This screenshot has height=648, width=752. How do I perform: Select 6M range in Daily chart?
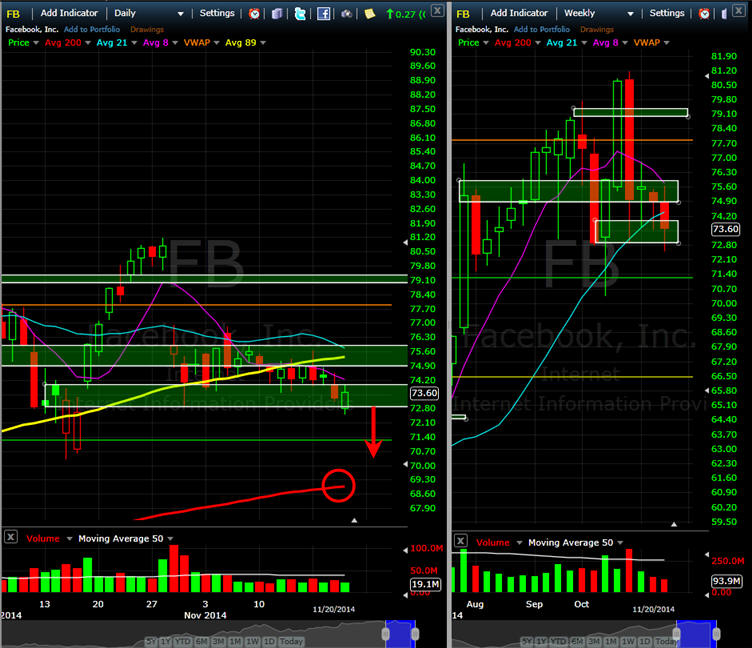(201, 641)
